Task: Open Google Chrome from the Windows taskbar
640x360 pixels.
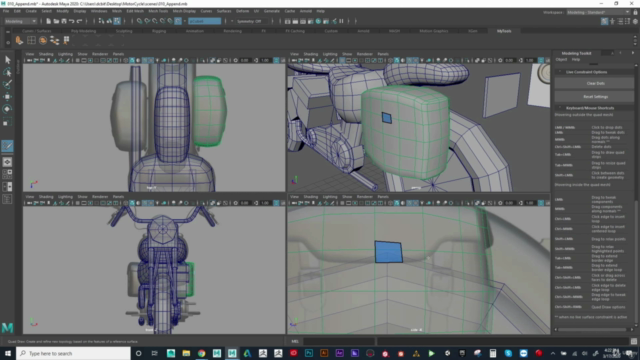Action: [202, 353]
